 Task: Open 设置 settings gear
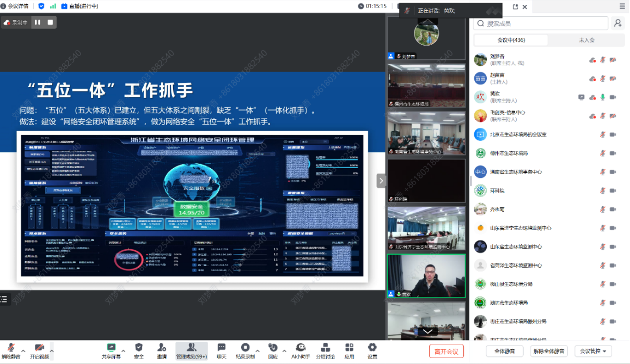click(372, 347)
